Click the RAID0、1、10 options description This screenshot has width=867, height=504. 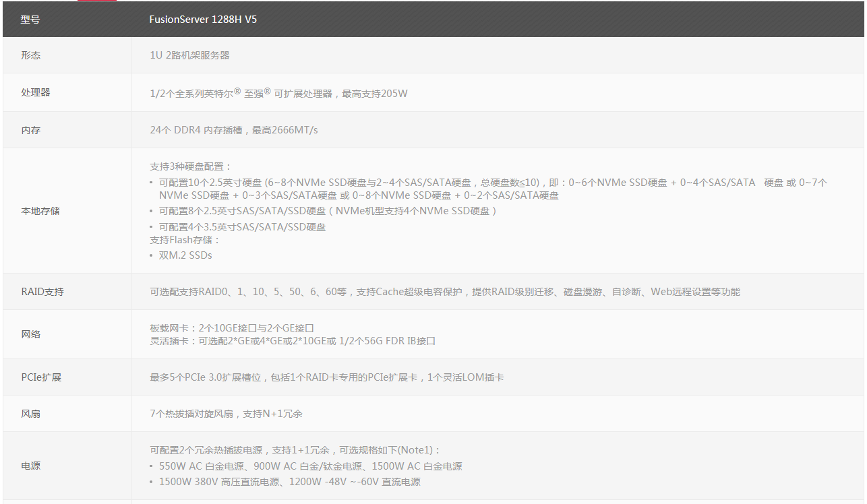tap(445, 292)
